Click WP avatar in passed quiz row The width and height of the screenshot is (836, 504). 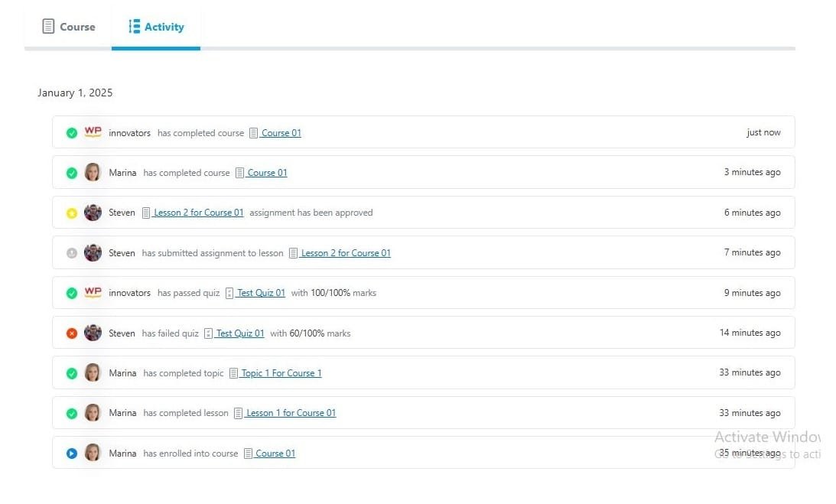[93, 292]
